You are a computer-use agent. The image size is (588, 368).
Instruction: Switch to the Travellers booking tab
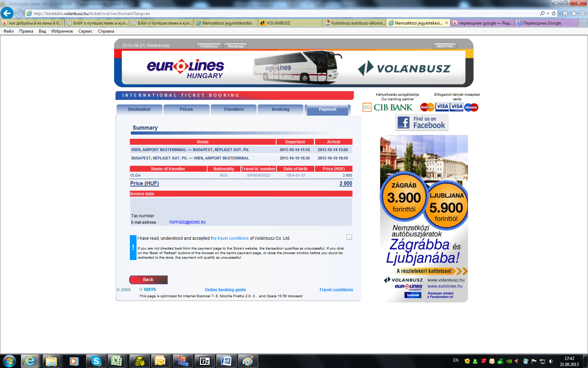coord(233,109)
